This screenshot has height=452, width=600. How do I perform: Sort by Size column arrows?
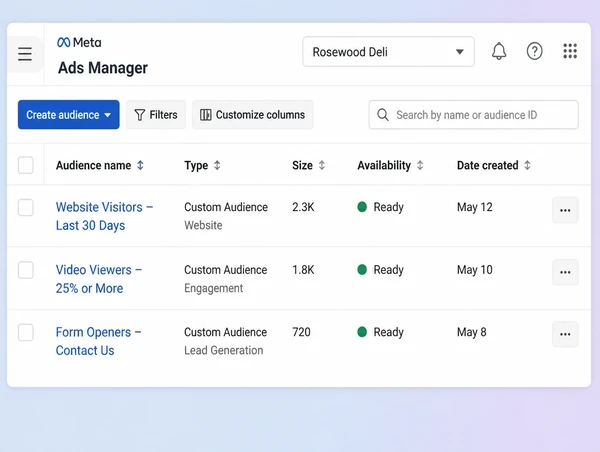[322, 165]
